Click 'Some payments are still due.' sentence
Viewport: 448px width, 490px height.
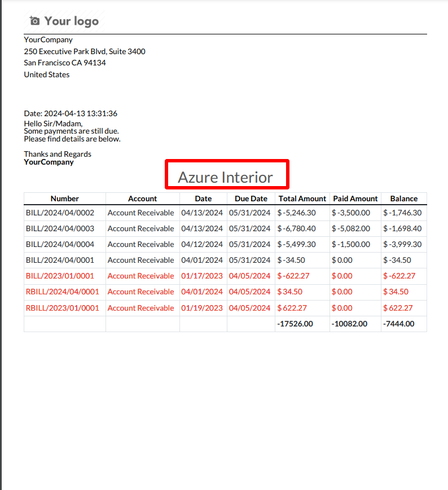(x=71, y=131)
